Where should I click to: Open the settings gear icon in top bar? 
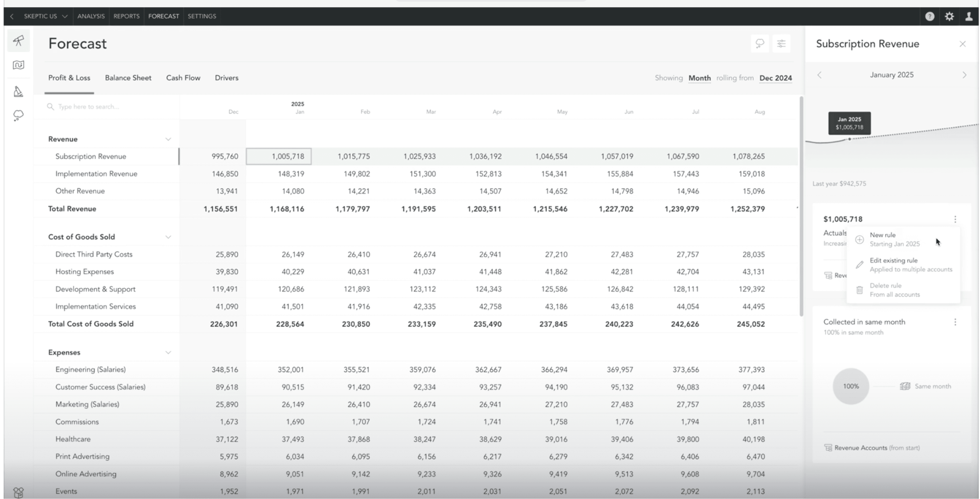949,16
